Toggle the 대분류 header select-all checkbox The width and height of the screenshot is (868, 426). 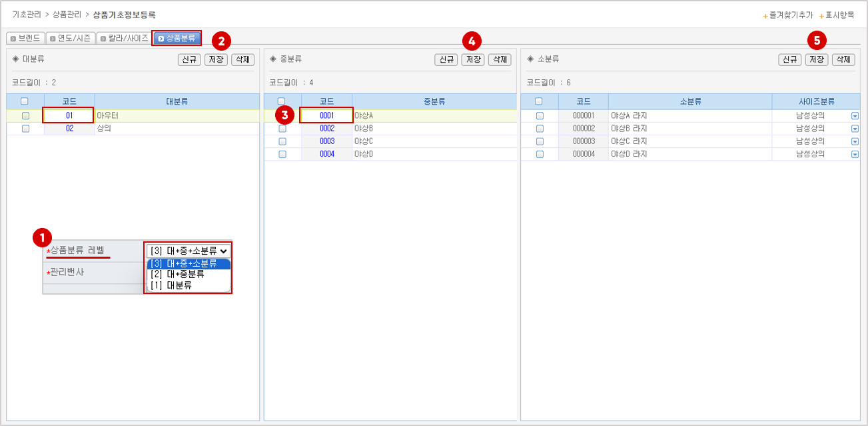tap(25, 101)
